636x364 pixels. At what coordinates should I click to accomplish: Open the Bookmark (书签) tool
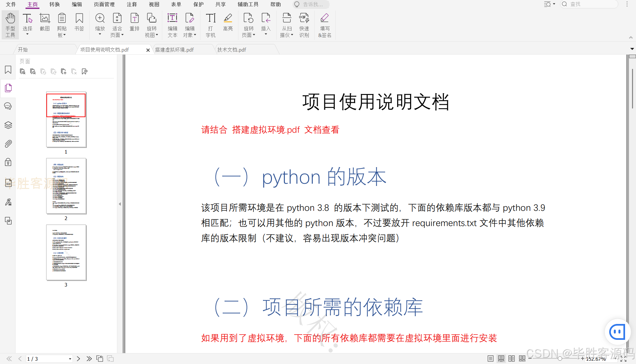79,22
